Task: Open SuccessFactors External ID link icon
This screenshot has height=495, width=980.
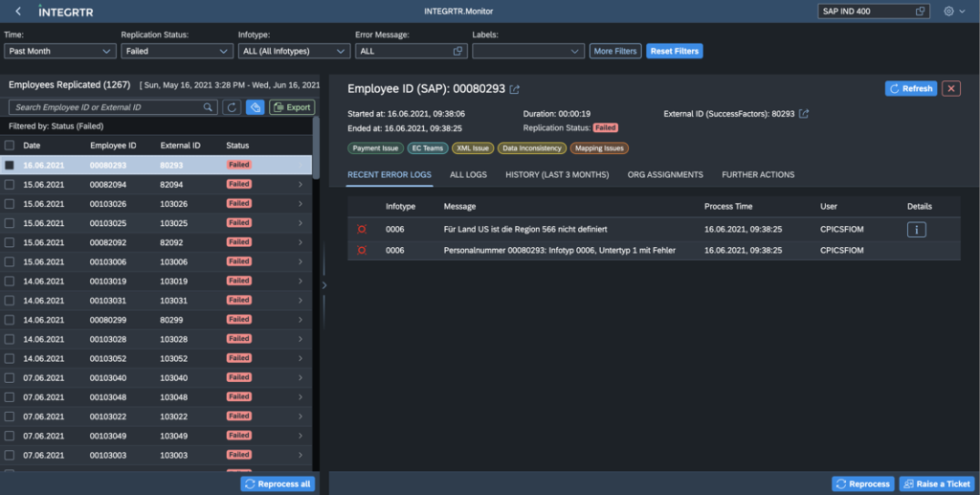Action: pos(804,114)
